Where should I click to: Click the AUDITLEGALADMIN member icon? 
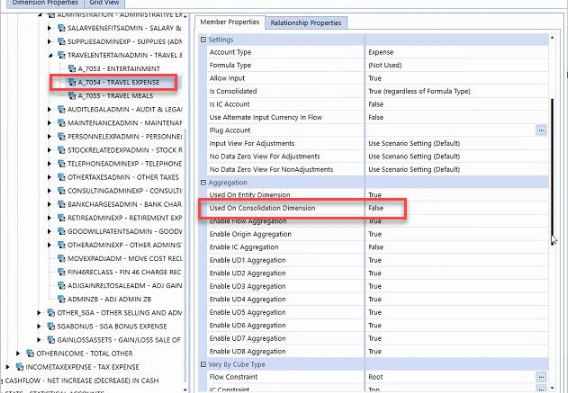click(62, 109)
